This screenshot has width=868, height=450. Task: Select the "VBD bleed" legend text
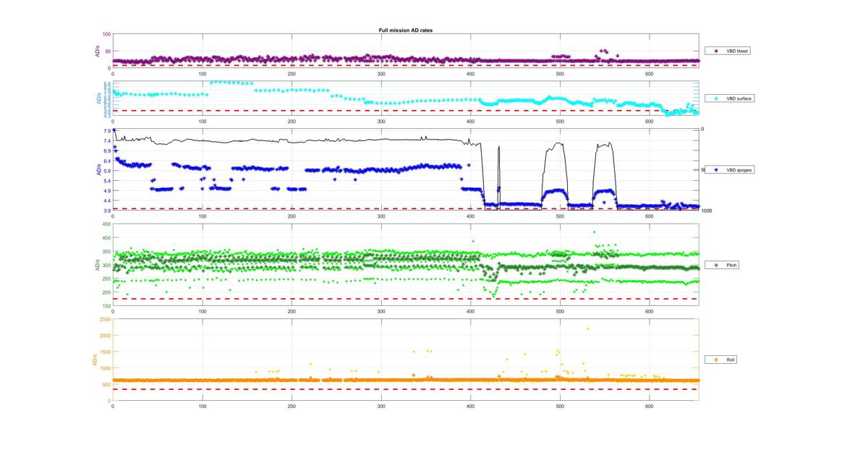coord(737,51)
